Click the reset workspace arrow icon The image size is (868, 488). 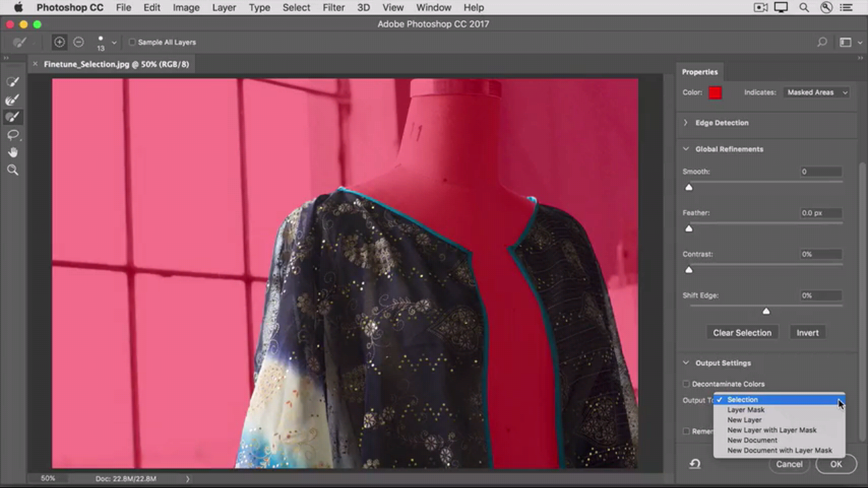pyautogui.click(x=695, y=464)
